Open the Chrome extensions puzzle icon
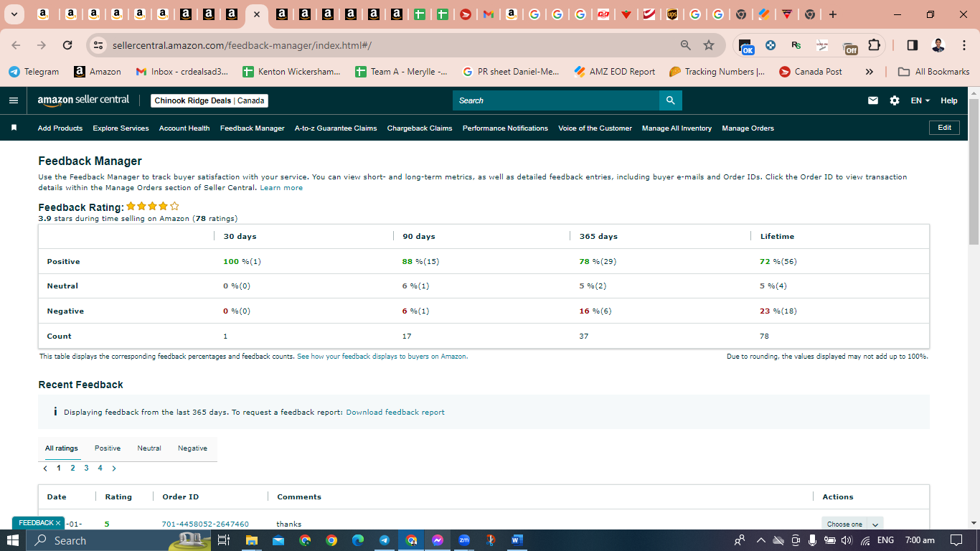The width and height of the screenshot is (980, 551). (x=874, y=45)
